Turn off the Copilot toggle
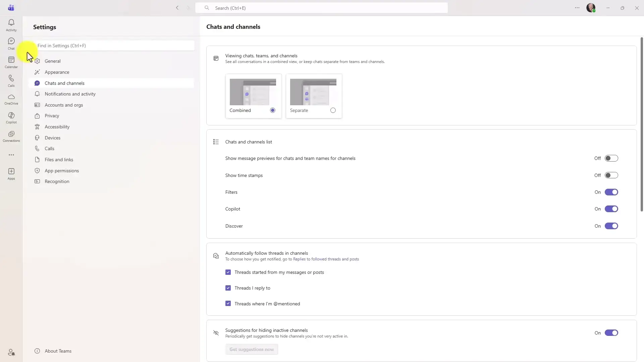Screen dimensions: 644x362 coord(611,209)
